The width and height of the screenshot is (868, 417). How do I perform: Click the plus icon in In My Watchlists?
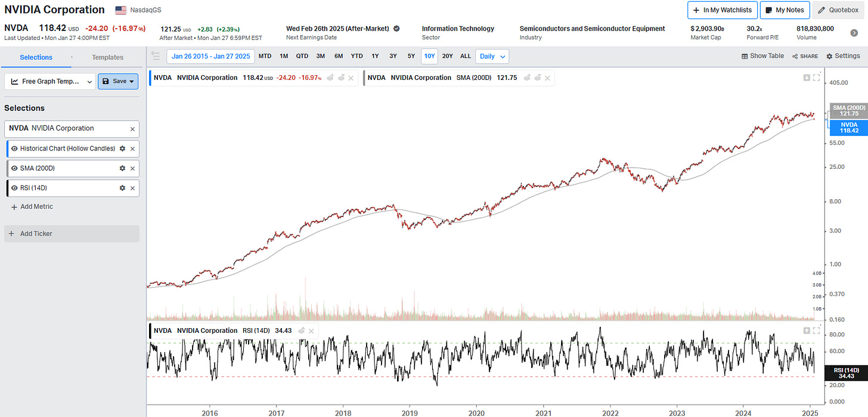pyautogui.click(x=696, y=10)
